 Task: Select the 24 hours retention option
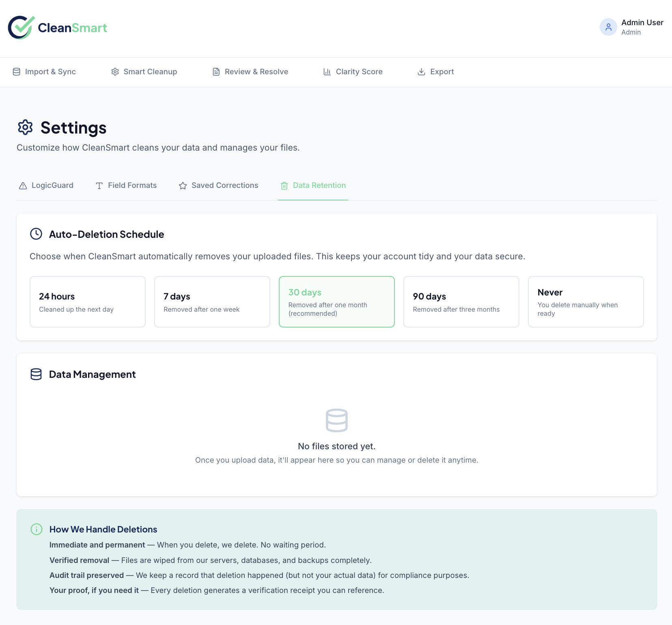[88, 302]
